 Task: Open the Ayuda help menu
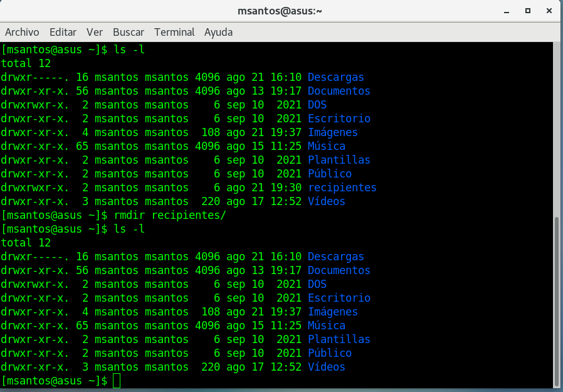click(x=218, y=32)
